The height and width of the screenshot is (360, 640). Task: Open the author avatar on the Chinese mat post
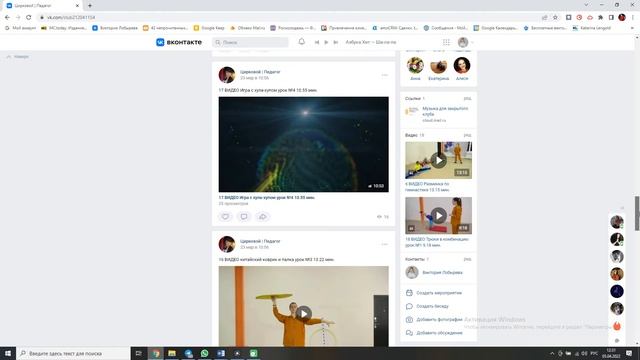[x=227, y=244]
